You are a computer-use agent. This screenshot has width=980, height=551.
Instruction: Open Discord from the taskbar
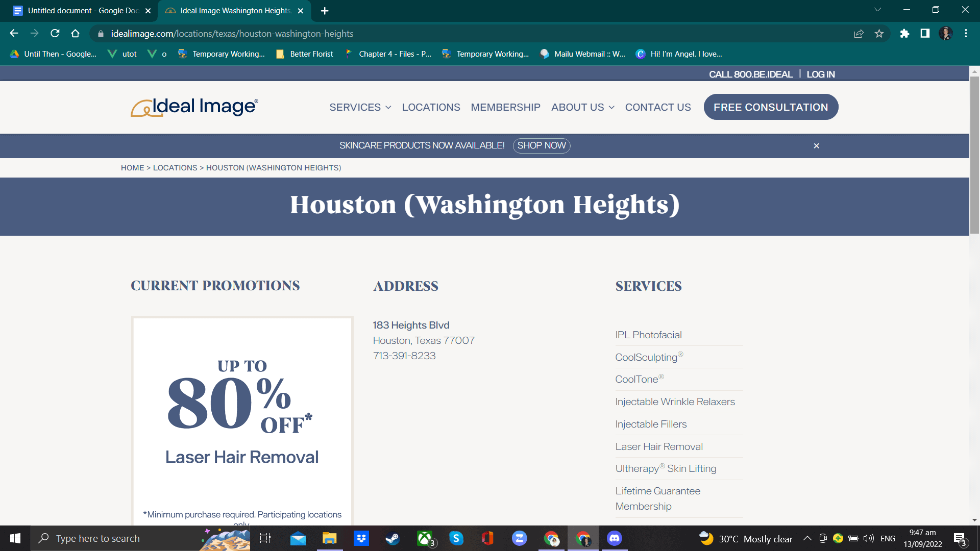[x=615, y=538]
